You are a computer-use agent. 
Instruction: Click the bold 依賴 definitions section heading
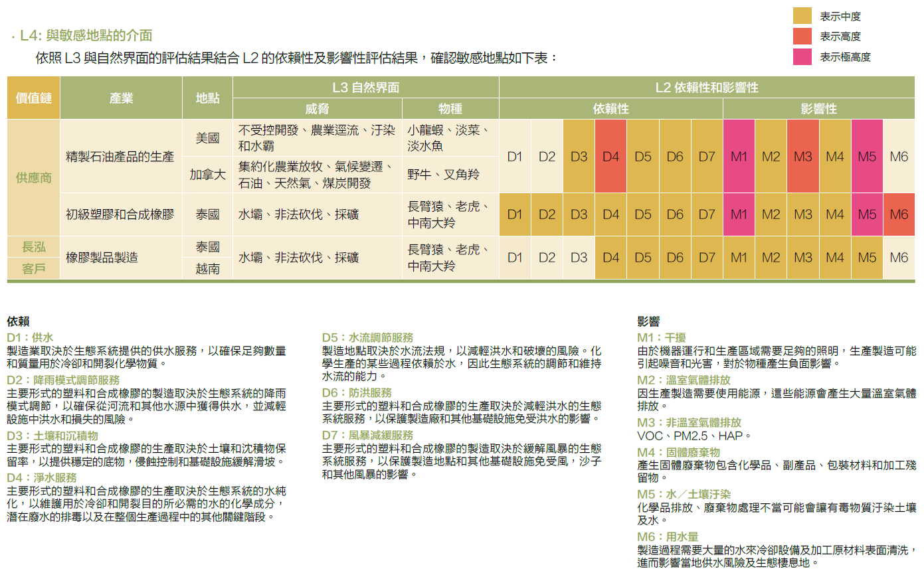click(18, 321)
